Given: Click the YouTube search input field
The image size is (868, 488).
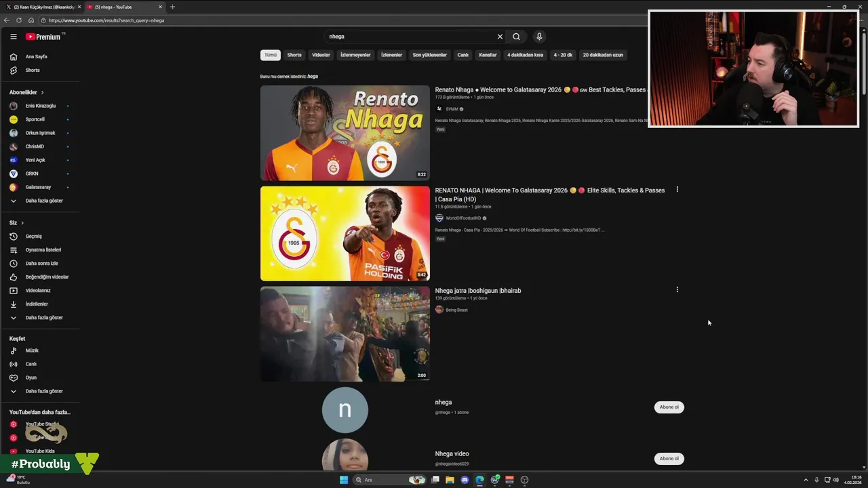Looking at the screenshot, I should [x=410, y=37].
